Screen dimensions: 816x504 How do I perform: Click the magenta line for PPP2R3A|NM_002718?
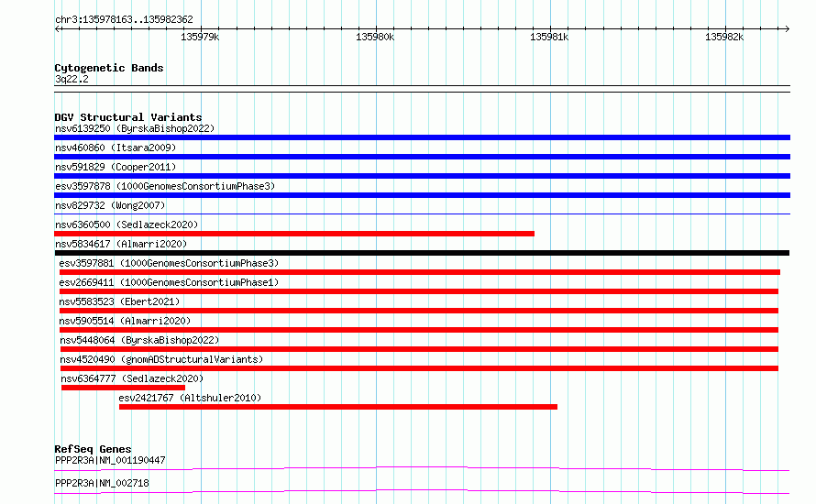422,491
